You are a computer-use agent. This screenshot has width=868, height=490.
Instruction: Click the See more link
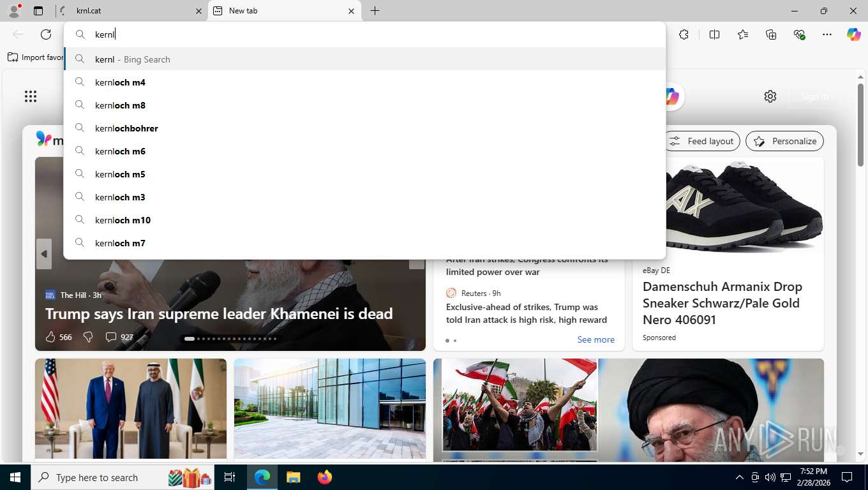(596, 339)
